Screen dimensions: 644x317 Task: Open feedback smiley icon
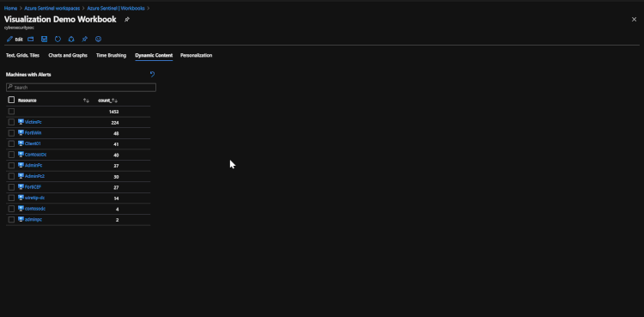coord(98,39)
